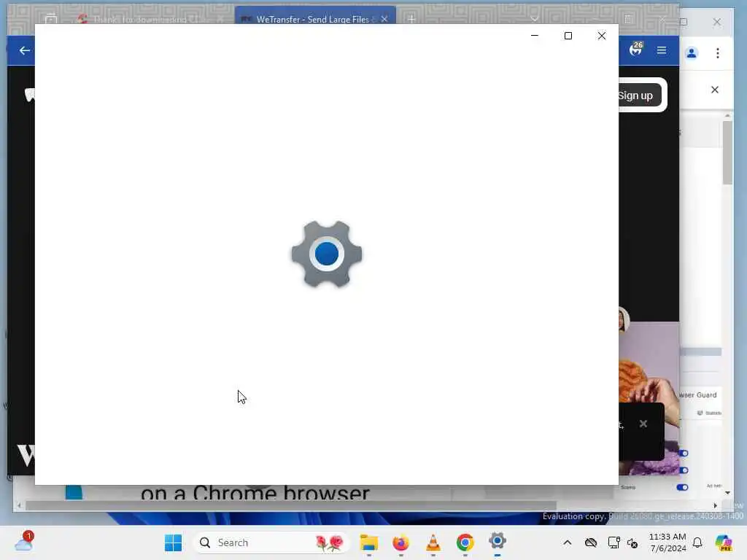Open the profile avatar icon in the rear window

coord(692,52)
